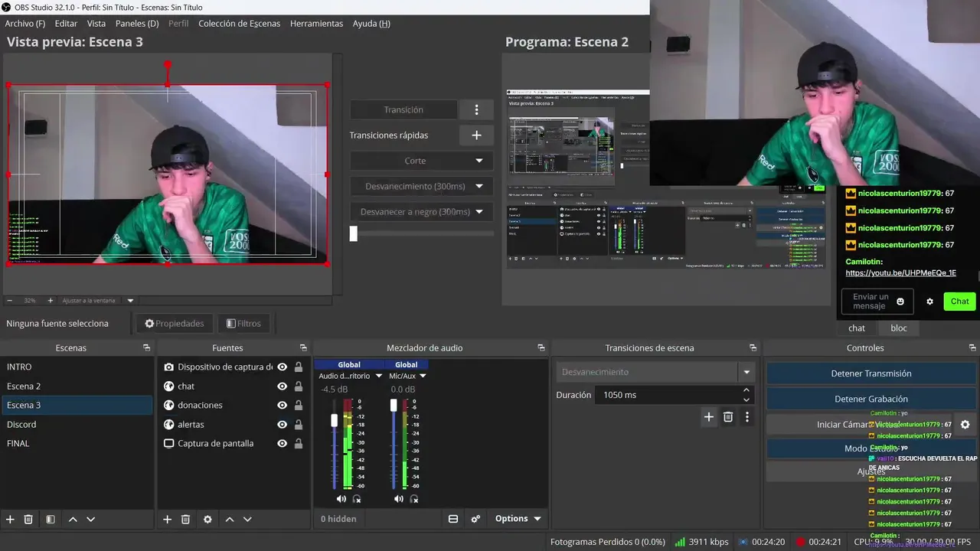980x551 pixels.
Task: Adjust the Audio del escritorio volume fader
Action: point(335,421)
